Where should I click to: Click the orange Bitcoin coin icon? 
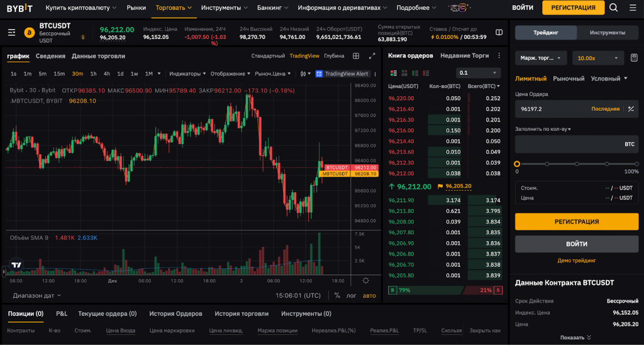click(29, 33)
